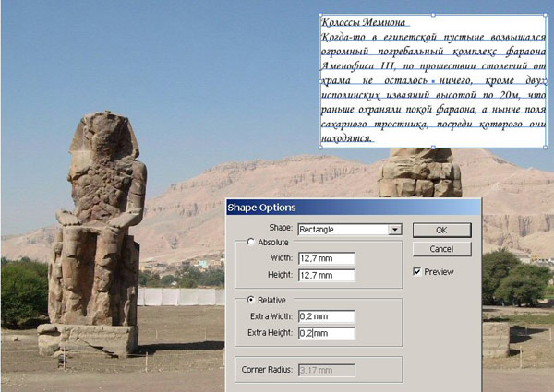The width and height of the screenshot is (554, 392).
Task: Toggle the Preview checkbox
Action: pyautogui.click(x=417, y=272)
